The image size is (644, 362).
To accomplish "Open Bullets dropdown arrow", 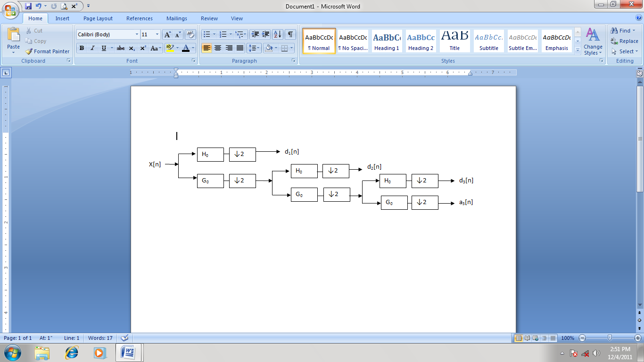I will tap(214, 34).
